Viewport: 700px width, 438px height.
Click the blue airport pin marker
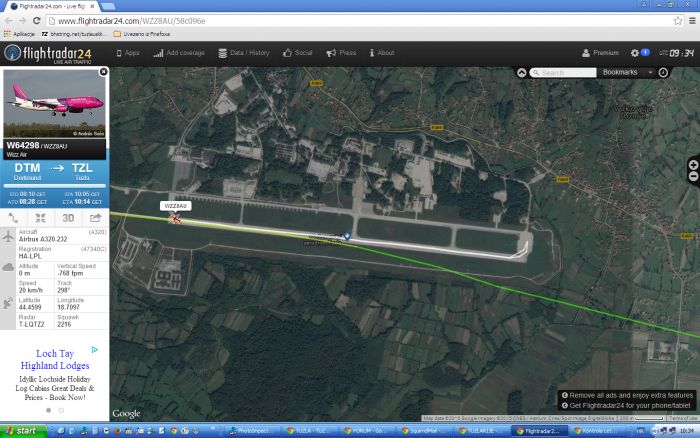tap(347, 236)
